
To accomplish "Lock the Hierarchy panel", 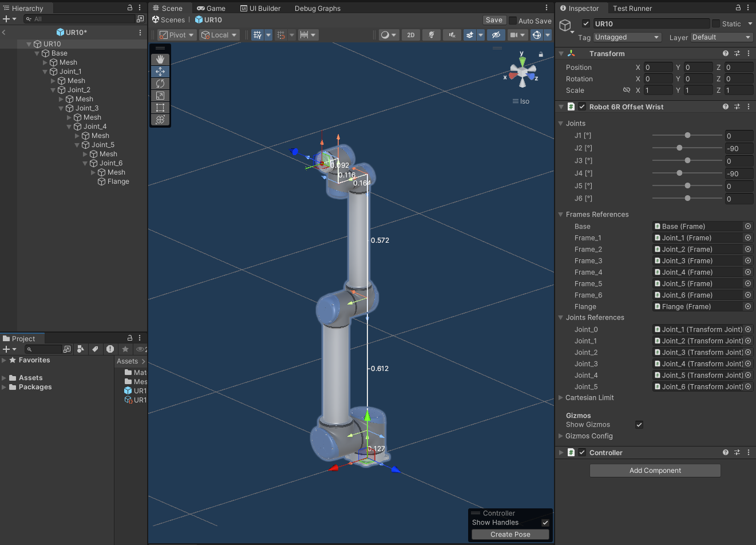I will tap(130, 8).
